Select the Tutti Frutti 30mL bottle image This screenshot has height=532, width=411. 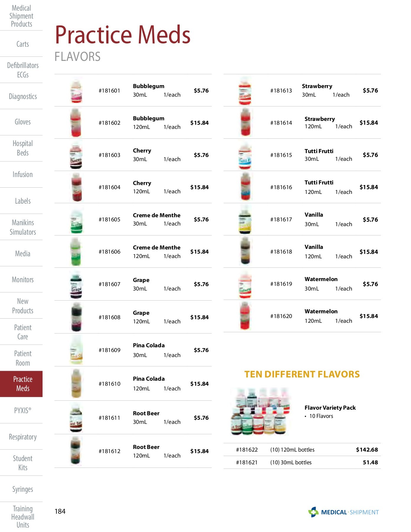click(245, 155)
